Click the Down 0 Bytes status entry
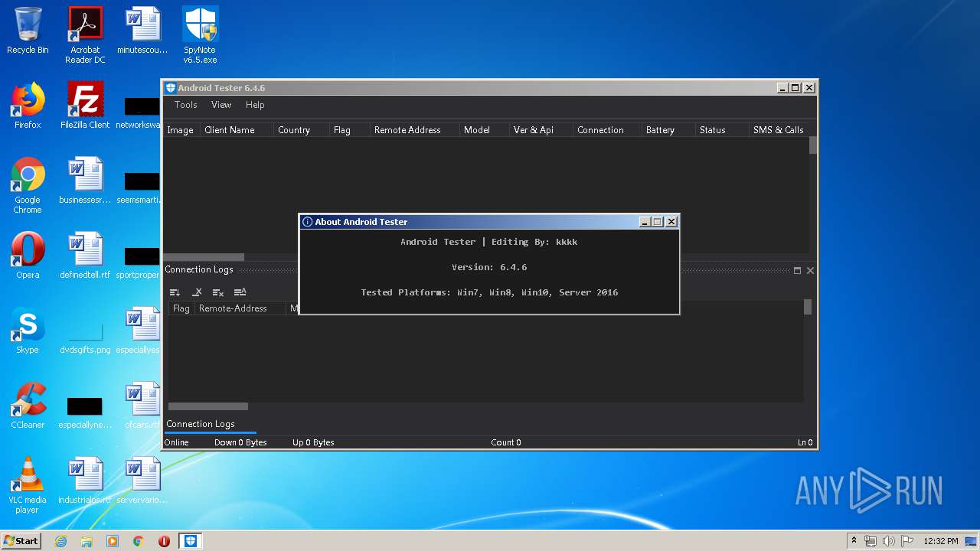 240,442
